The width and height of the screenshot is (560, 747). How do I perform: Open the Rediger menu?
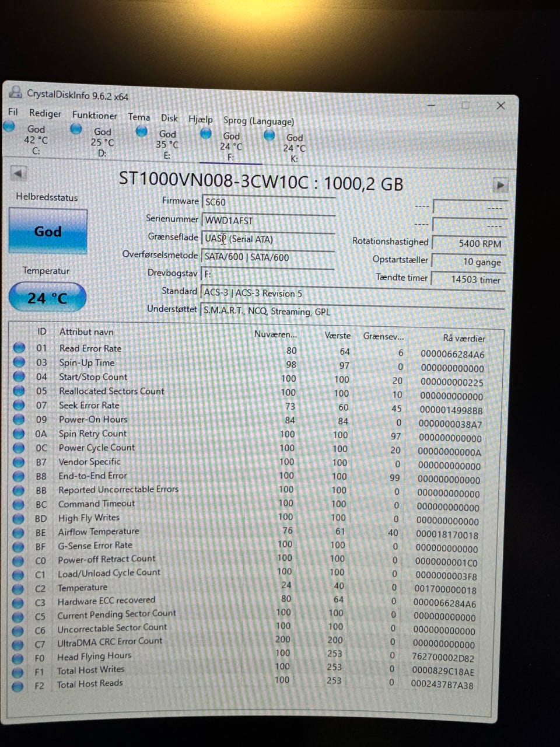[x=45, y=113]
